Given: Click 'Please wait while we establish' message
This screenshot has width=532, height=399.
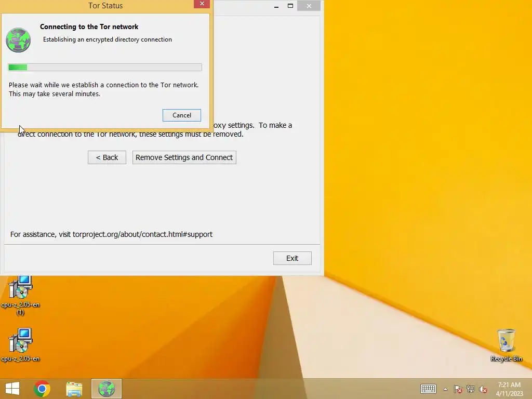Looking at the screenshot, I should [x=103, y=89].
